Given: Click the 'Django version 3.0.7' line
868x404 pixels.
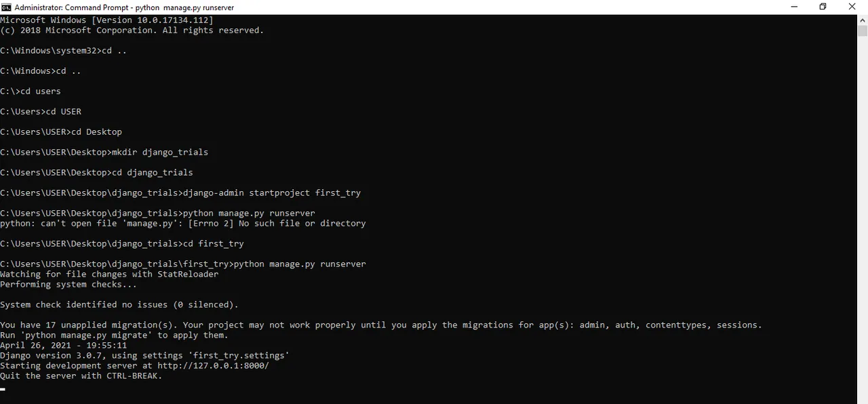Looking at the screenshot, I should (x=144, y=355).
